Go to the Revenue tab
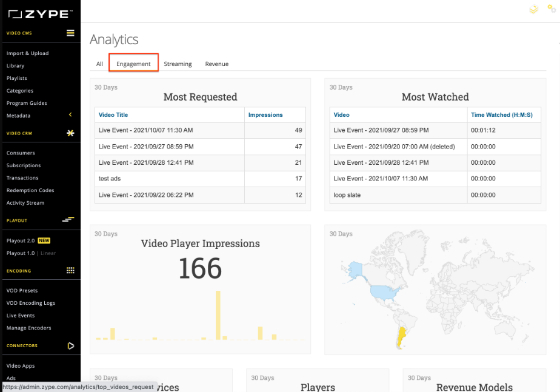 tap(217, 64)
